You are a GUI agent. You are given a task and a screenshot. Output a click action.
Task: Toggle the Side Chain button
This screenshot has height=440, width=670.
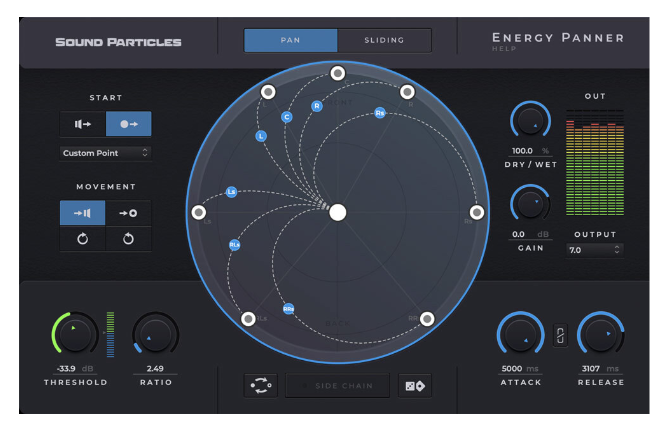(x=337, y=386)
